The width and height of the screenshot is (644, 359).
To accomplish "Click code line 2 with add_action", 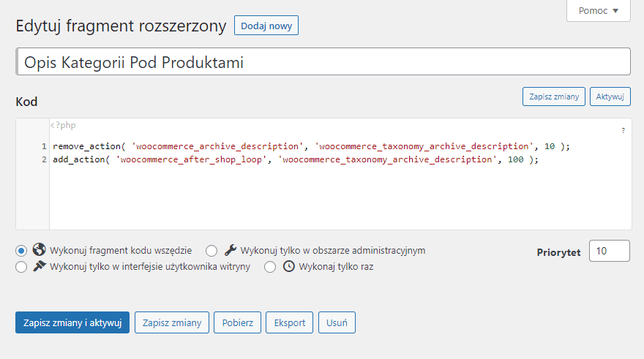I will click(296, 159).
